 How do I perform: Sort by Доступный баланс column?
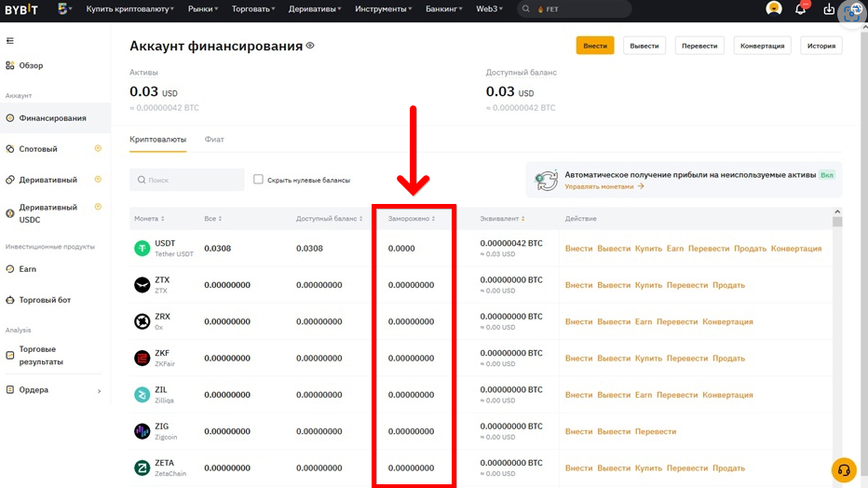(x=329, y=219)
